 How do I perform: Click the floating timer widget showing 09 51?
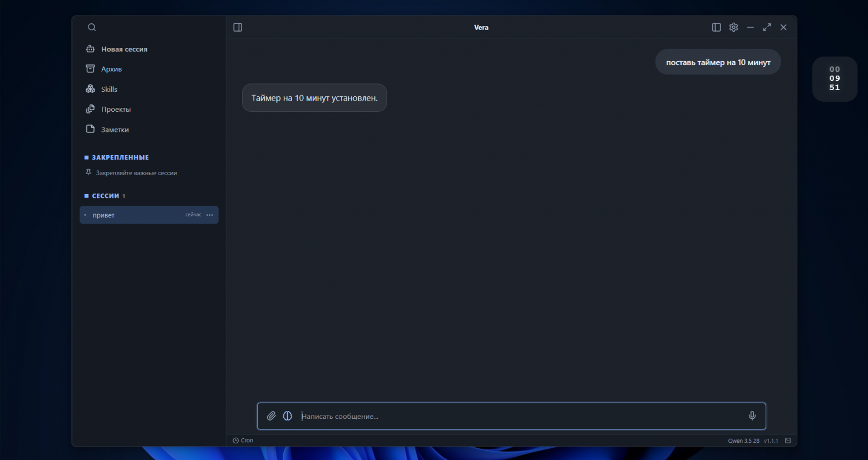(x=835, y=79)
